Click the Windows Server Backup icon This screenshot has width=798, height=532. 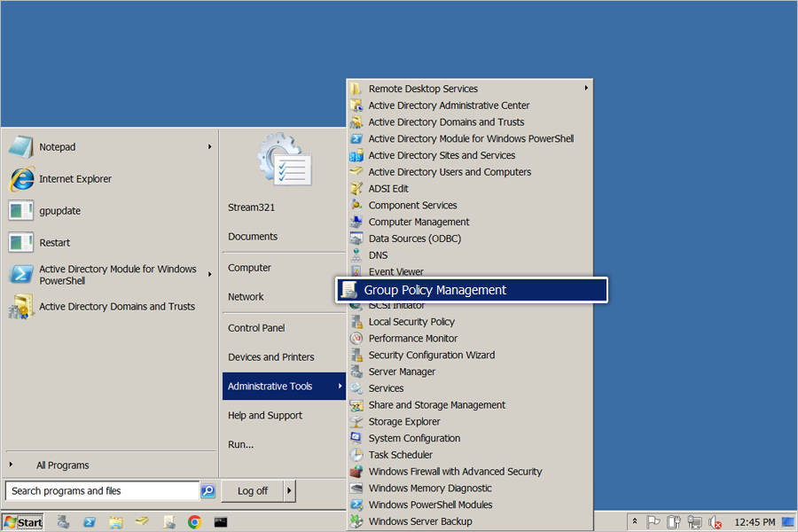pos(356,521)
